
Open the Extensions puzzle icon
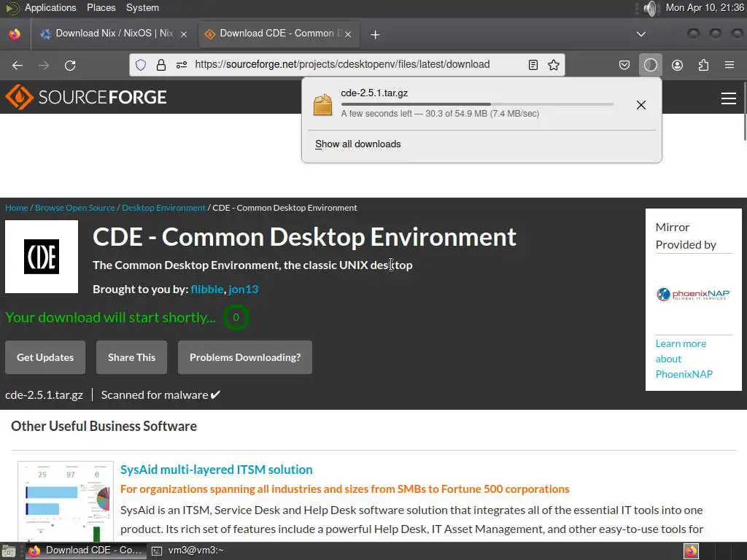[703, 65]
